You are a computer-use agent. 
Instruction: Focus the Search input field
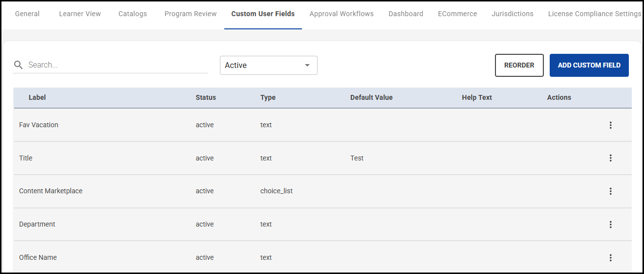[117, 65]
